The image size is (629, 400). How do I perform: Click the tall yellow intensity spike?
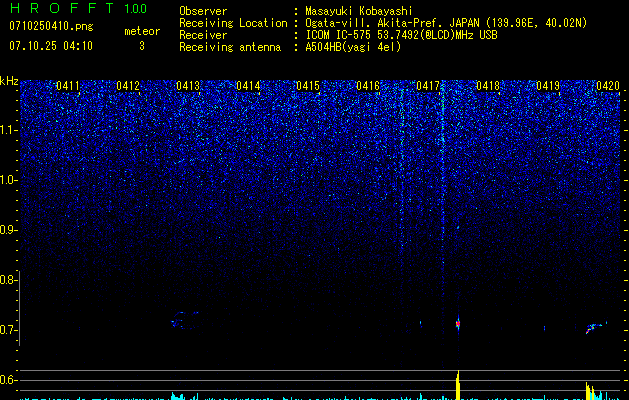tap(458, 385)
